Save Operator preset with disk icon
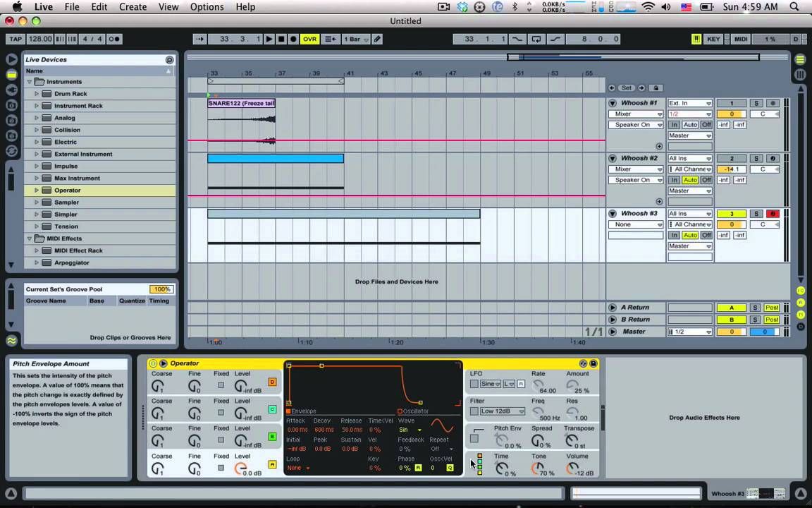 coord(593,363)
